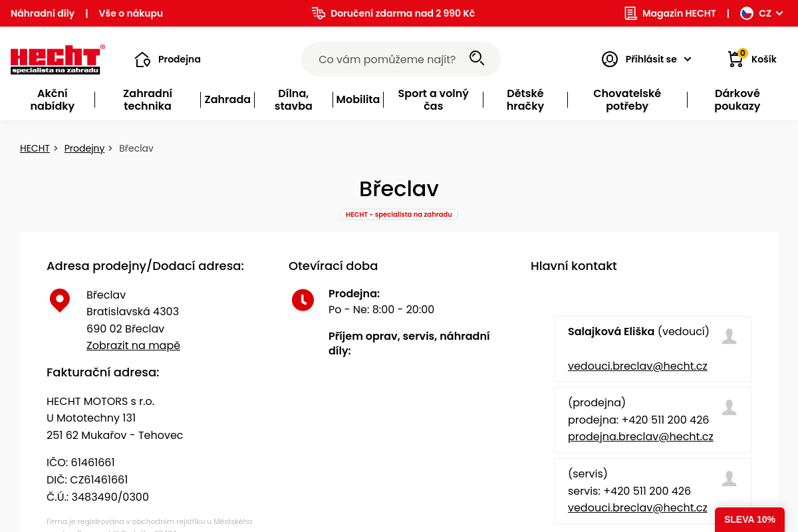The image size is (798, 532).
Task: Click Zobrazit na mapě link
Action: 133,346
